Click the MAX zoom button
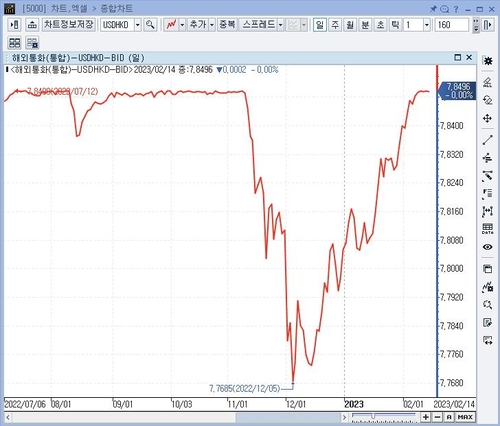The height and width of the screenshot is (426, 500). (x=465, y=417)
